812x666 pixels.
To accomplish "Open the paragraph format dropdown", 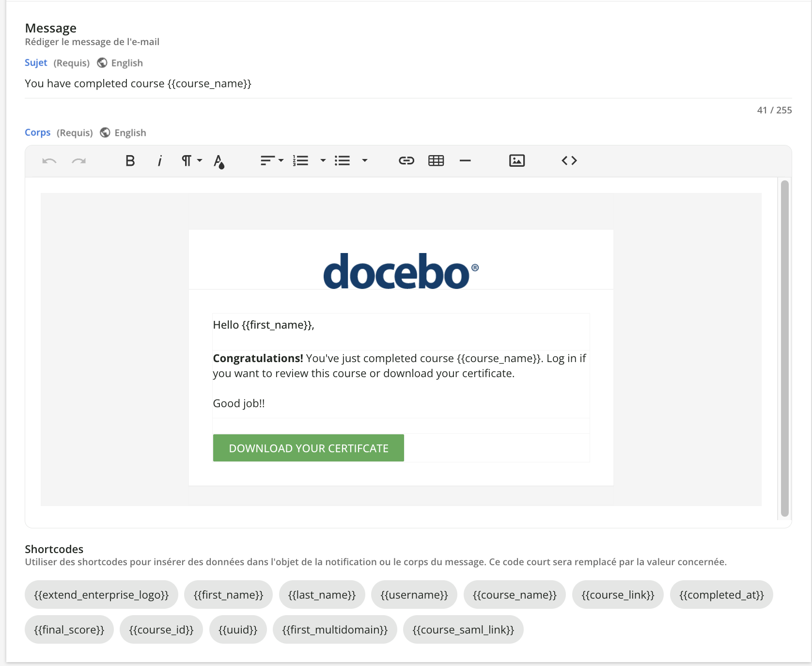I will click(x=190, y=160).
